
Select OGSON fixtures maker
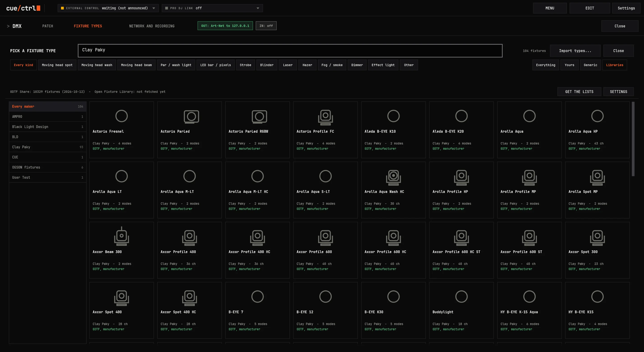pyautogui.click(x=48, y=167)
